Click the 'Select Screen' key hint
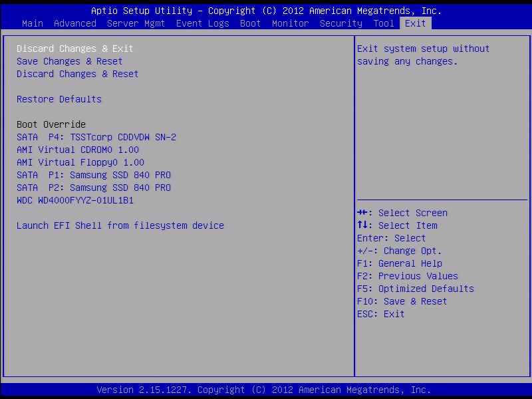This screenshot has width=532, height=399. click(412, 213)
